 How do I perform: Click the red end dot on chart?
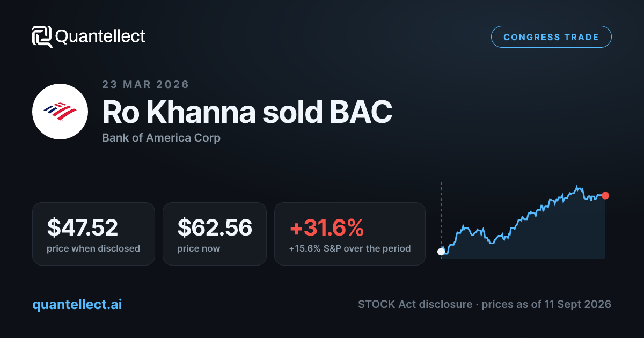[x=605, y=195]
